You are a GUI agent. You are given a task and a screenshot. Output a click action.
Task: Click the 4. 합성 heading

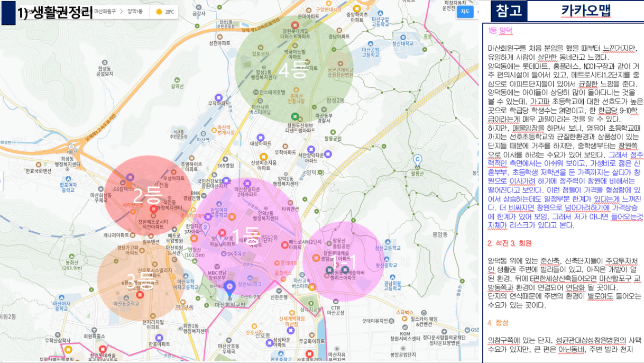[x=498, y=322]
